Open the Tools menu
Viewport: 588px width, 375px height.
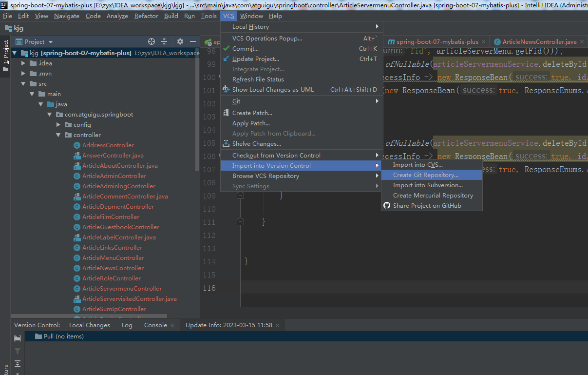[209, 16]
